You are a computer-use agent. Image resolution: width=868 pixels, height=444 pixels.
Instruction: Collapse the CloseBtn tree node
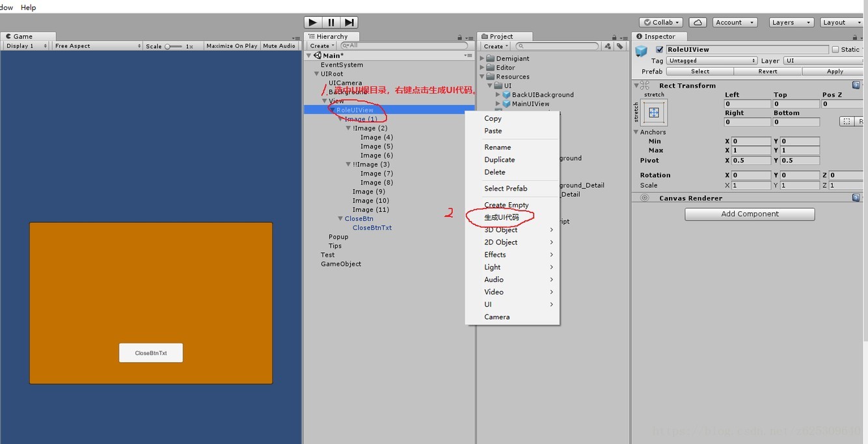[340, 218]
